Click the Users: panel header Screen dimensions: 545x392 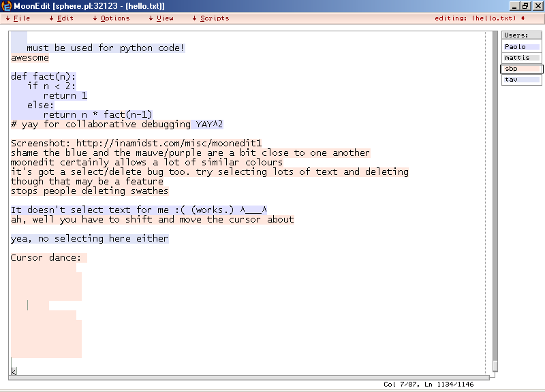coord(521,35)
